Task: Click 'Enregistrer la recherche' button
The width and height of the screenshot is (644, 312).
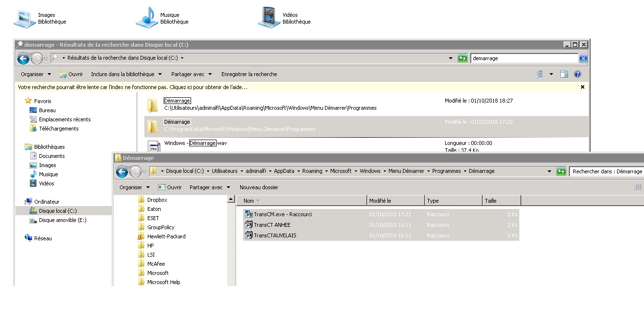Action: 249,74
